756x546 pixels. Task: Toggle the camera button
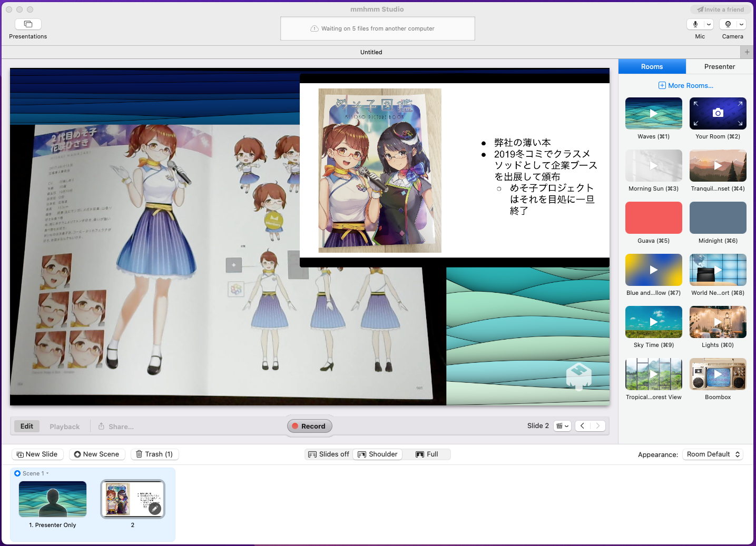pyautogui.click(x=728, y=24)
